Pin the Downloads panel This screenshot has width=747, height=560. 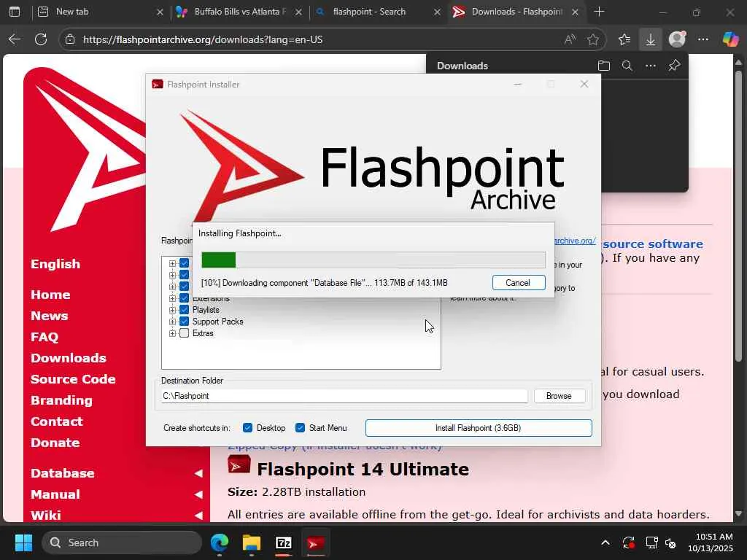pos(674,66)
